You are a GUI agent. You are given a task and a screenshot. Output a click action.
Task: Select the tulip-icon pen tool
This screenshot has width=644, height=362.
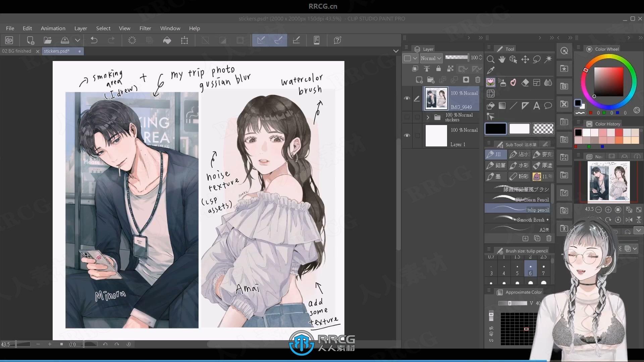click(490, 82)
